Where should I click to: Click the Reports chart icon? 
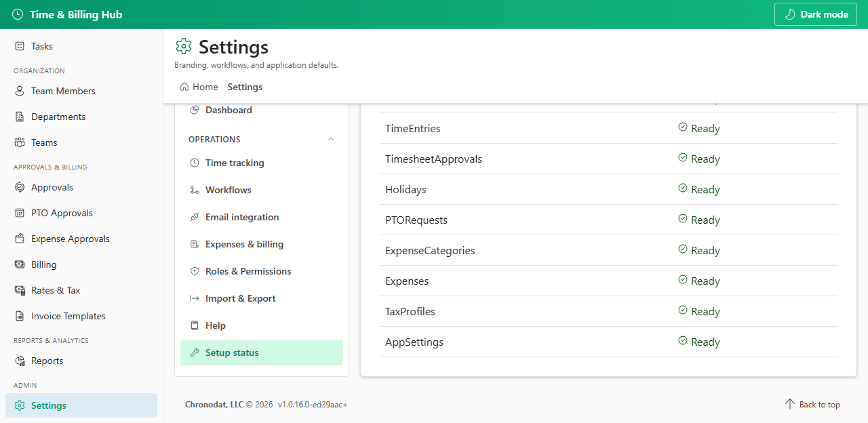tap(20, 361)
